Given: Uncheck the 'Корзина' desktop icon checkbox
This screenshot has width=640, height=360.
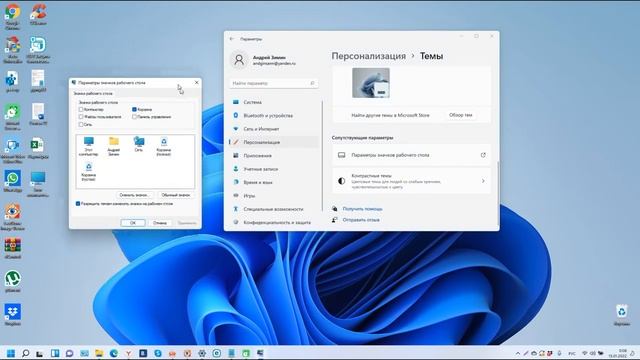Looking at the screenshot, I should click(x=134, y=109).
